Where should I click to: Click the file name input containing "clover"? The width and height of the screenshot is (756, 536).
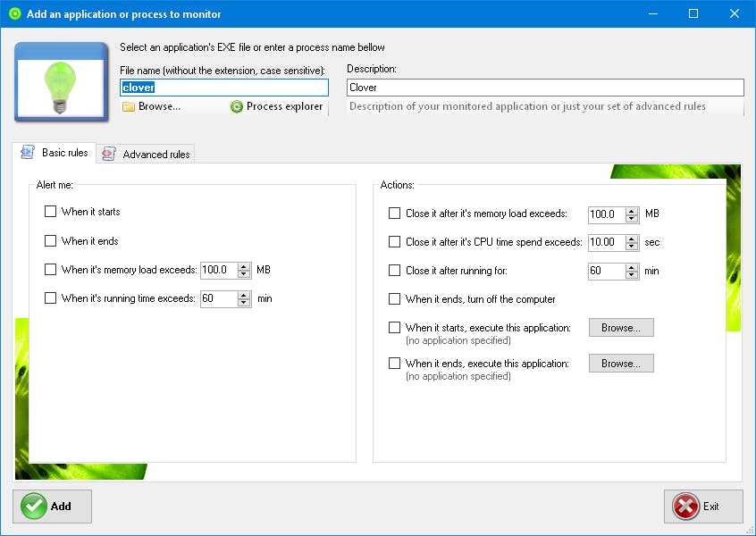[x=223, y=87]
